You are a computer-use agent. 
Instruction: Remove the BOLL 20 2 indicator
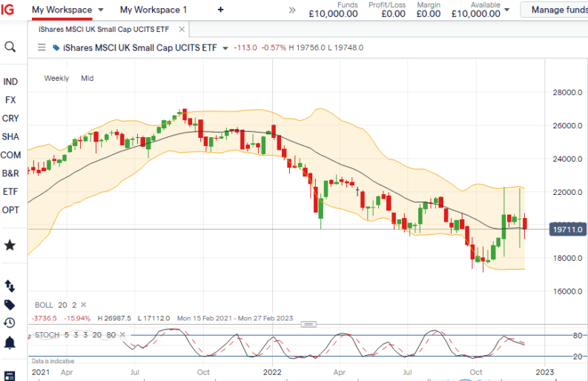coord(84,305)
